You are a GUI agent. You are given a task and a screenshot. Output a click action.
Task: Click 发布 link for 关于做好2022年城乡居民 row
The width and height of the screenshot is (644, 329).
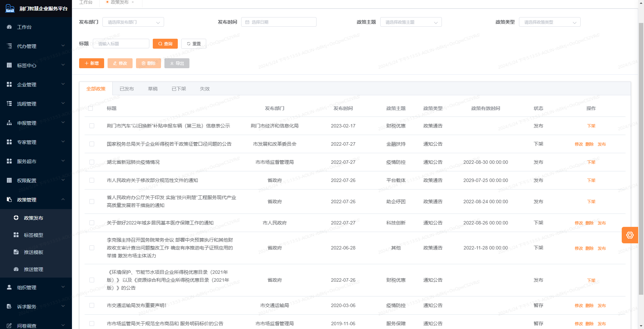point(602,223)
